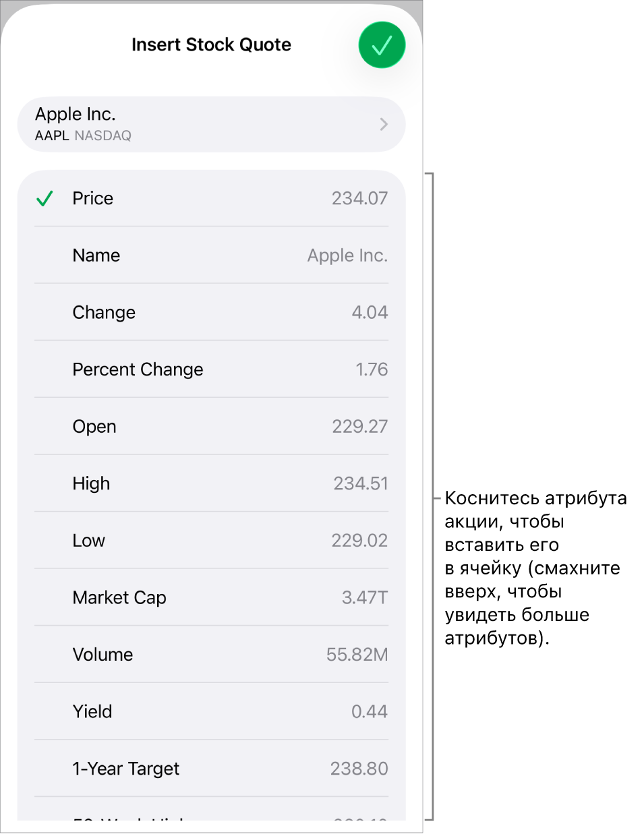
Task: Select the Volume attribute row
Action: pyautogui.click(x=211, y=655)
